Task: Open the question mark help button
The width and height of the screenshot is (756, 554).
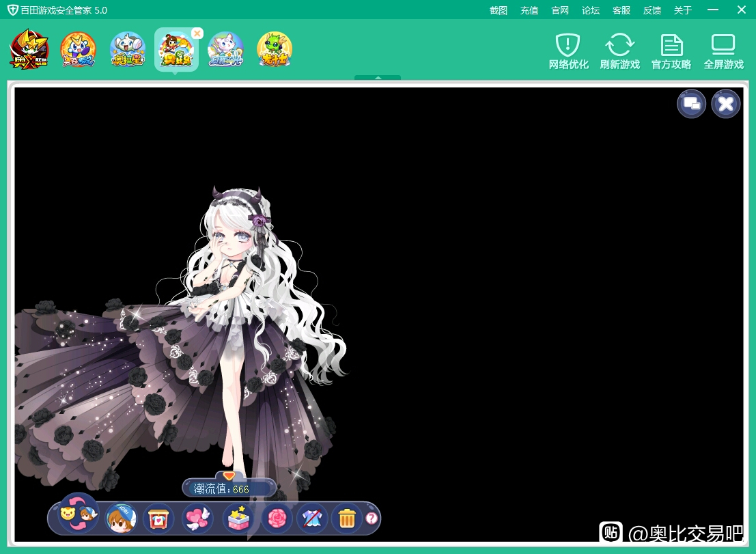Action: 372,518
